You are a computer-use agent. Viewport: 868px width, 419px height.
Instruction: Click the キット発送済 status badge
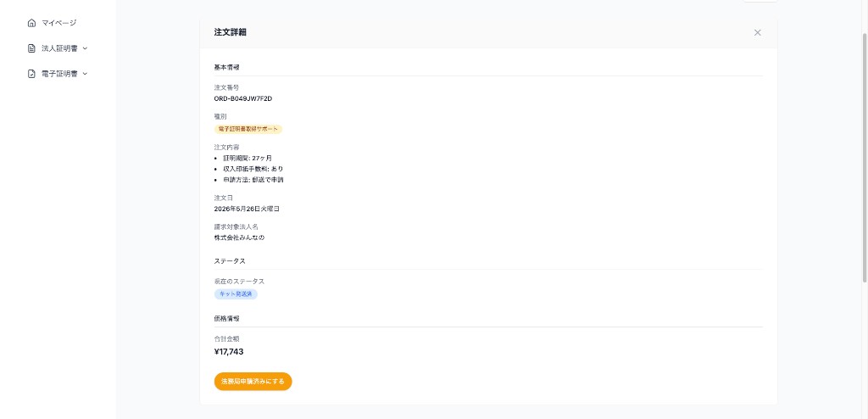tap(236, 294)
